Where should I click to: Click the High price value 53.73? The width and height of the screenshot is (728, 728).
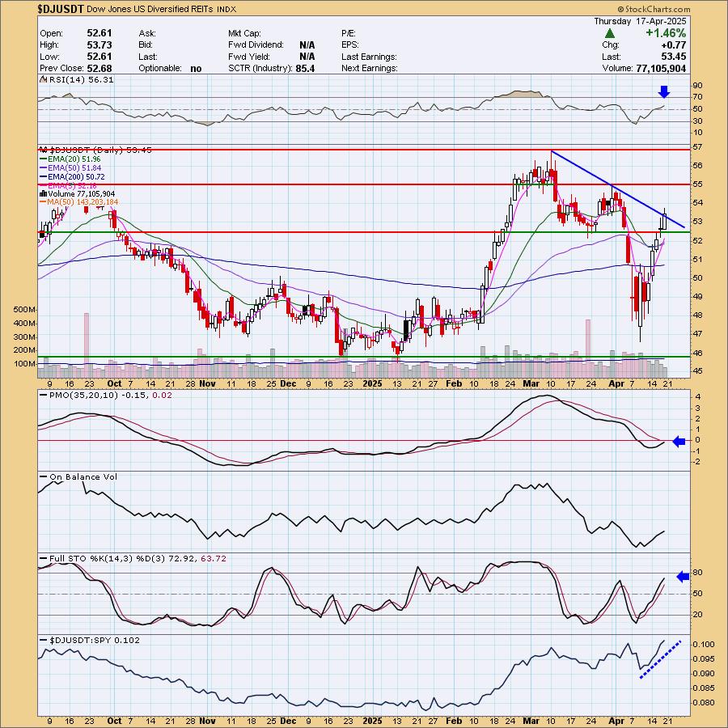pos(99,45)
